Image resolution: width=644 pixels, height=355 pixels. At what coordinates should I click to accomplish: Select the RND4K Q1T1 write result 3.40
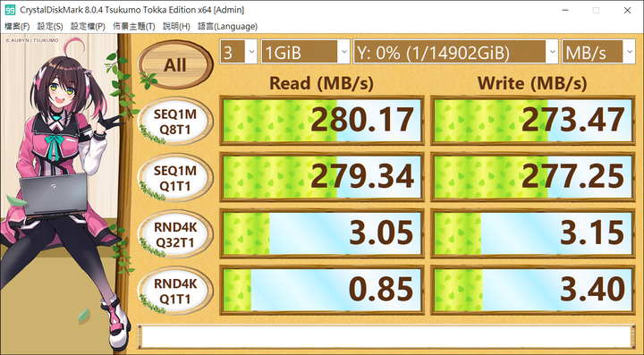coord(533,290)
